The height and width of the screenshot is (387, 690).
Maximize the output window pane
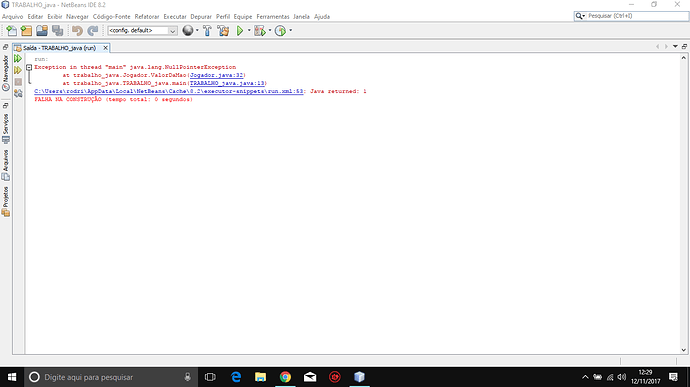pos(684,47)
